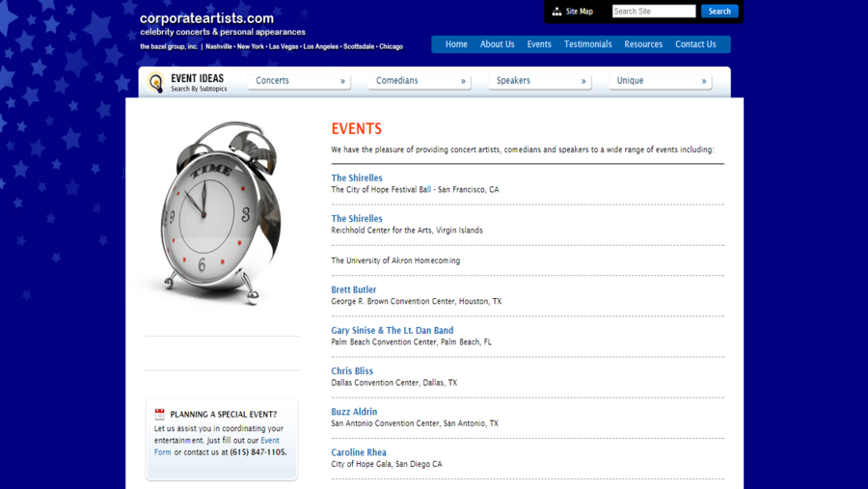Image resolution: width=868 pixels, height=489 pixels.
Task: Click the calendar icon beside Planning a Special Event
Action: point(160,414)
